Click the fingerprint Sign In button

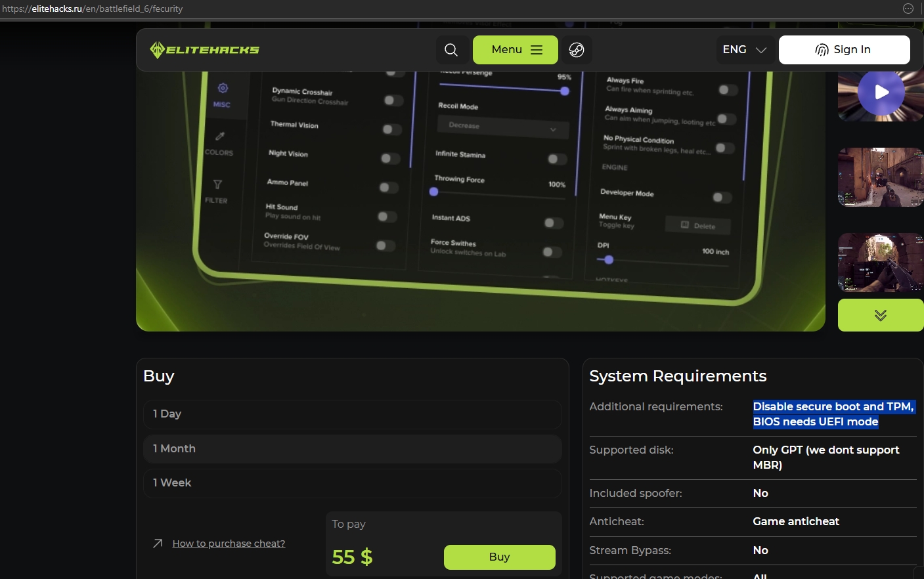click(x=844, y=50)
